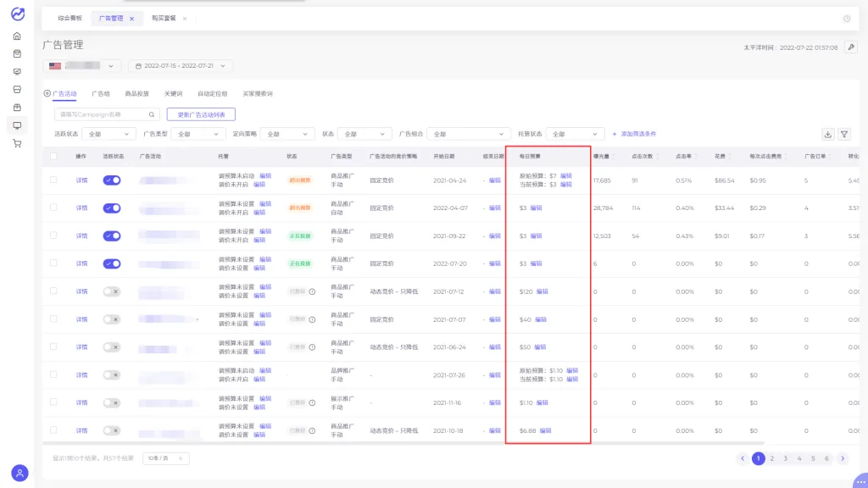Open the shopping bag sidebar icon
Image resolution: width=868 pixels, height=488 pixels.
[x=17, y=53]
